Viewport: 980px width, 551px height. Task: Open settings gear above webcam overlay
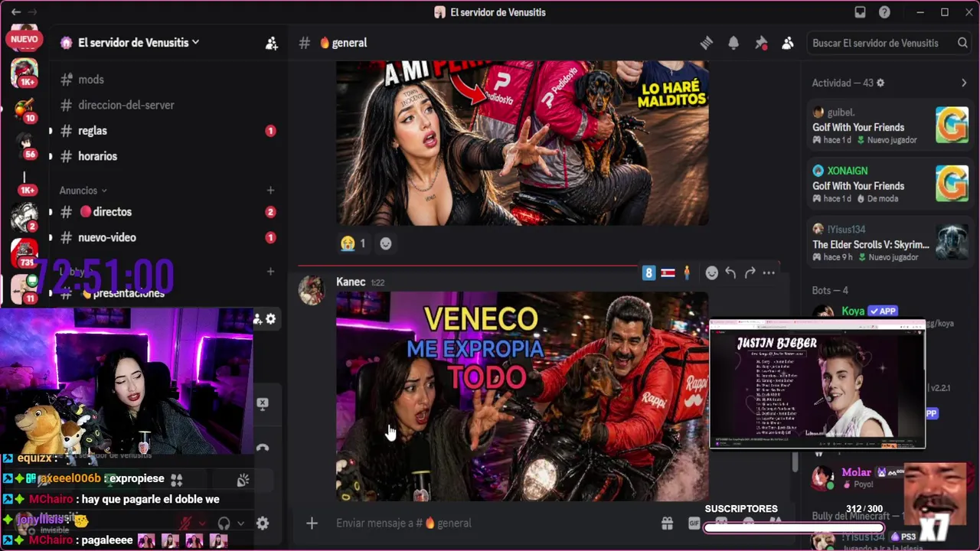[270, 319]
